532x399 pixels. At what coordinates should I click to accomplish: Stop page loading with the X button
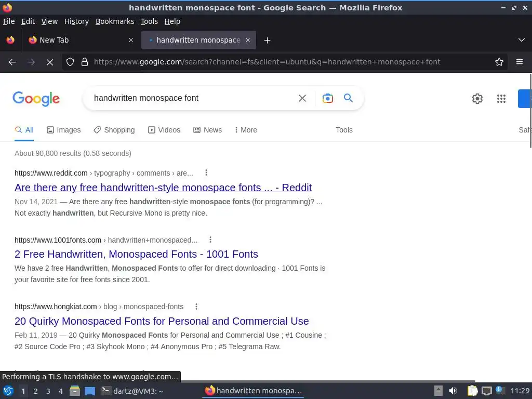coord(49,62)
